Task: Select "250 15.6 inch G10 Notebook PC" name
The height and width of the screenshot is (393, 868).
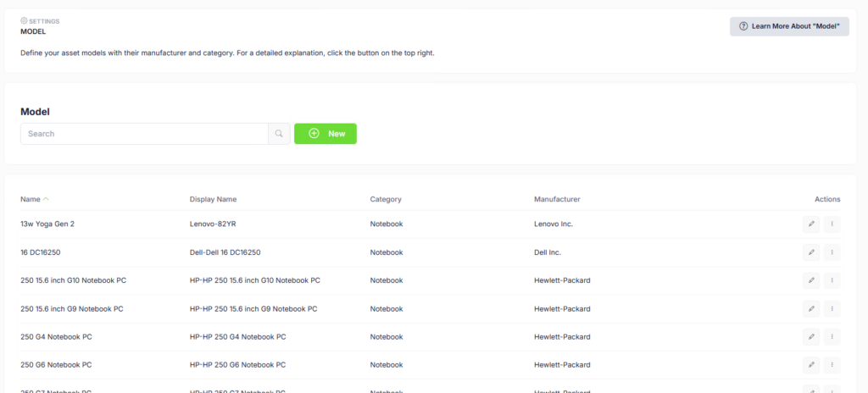Action: (73, 280)
